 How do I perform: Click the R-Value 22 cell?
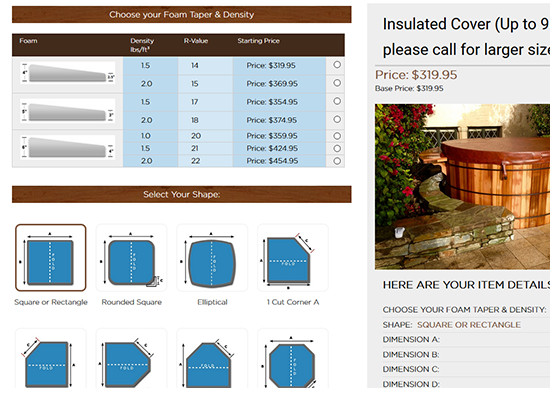pyautogui.click(x=205, y=161)
